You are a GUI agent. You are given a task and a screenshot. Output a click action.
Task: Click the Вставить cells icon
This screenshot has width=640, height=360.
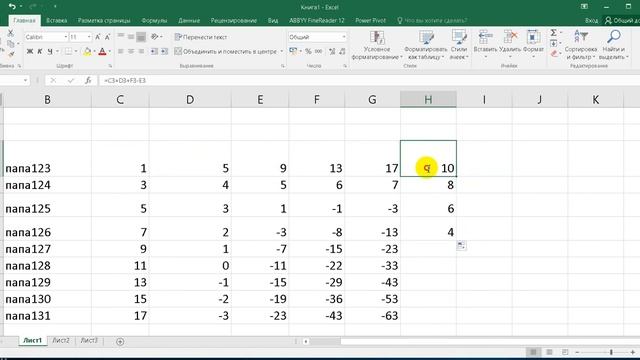(485, 37)
